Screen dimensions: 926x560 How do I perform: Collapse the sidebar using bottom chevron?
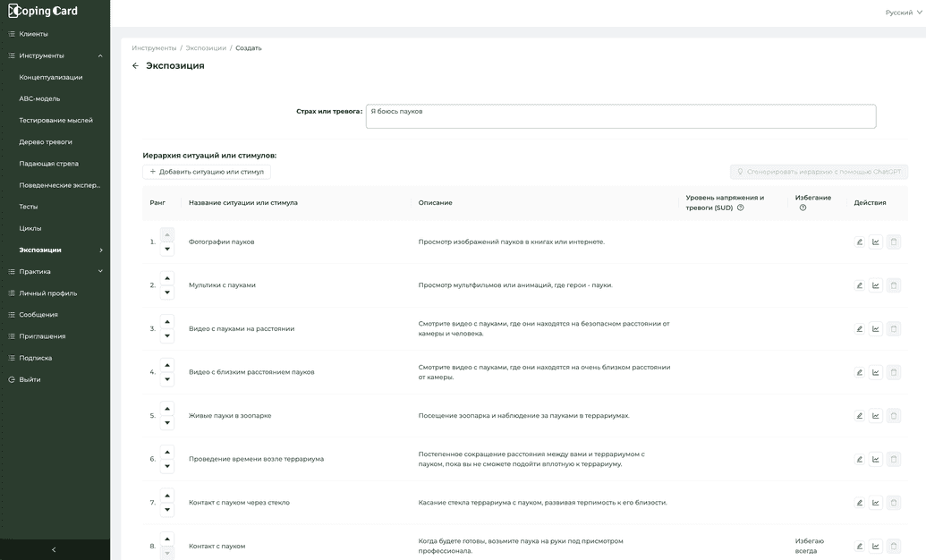(54, 549)
